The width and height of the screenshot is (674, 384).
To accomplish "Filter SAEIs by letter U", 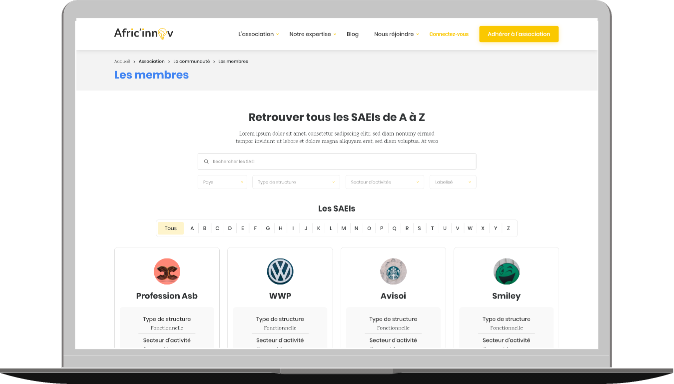I will coord(445,228).
